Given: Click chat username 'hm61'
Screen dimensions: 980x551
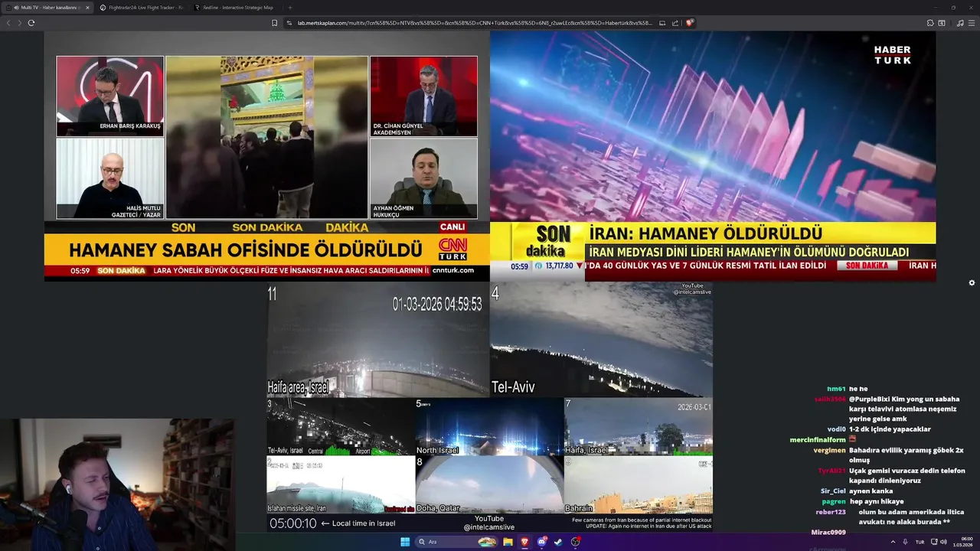Looking at the screenshot, I should click(x=836, y=389).
